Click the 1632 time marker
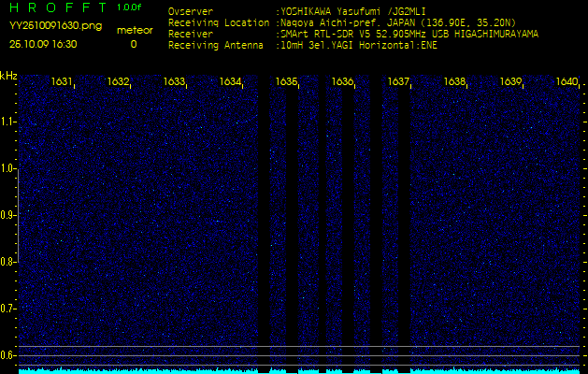 click(118, 81)
